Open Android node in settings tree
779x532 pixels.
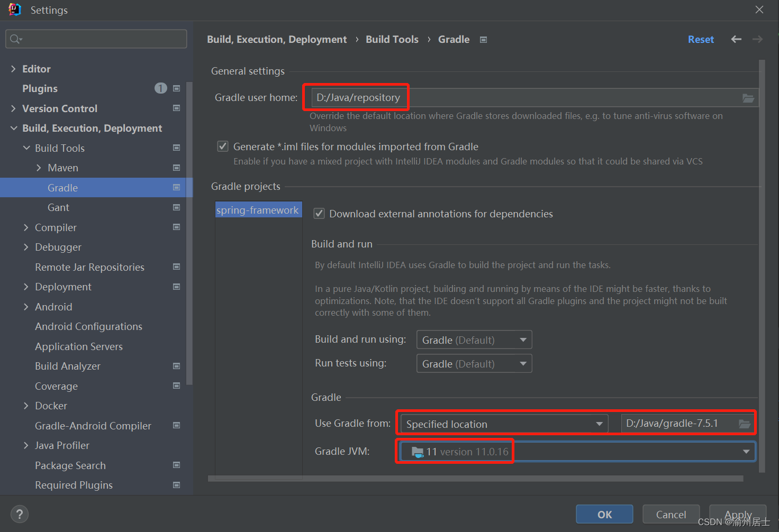click(53, 307)
